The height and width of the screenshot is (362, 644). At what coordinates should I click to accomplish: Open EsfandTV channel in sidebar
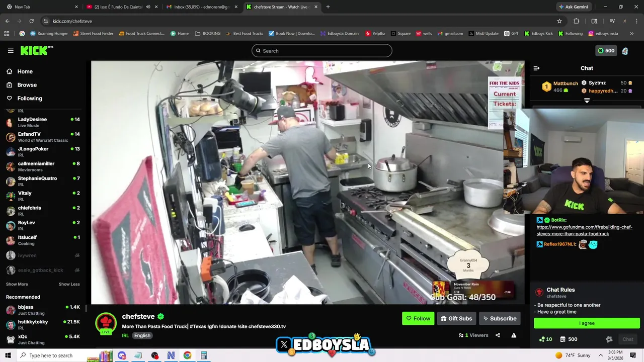43,137
